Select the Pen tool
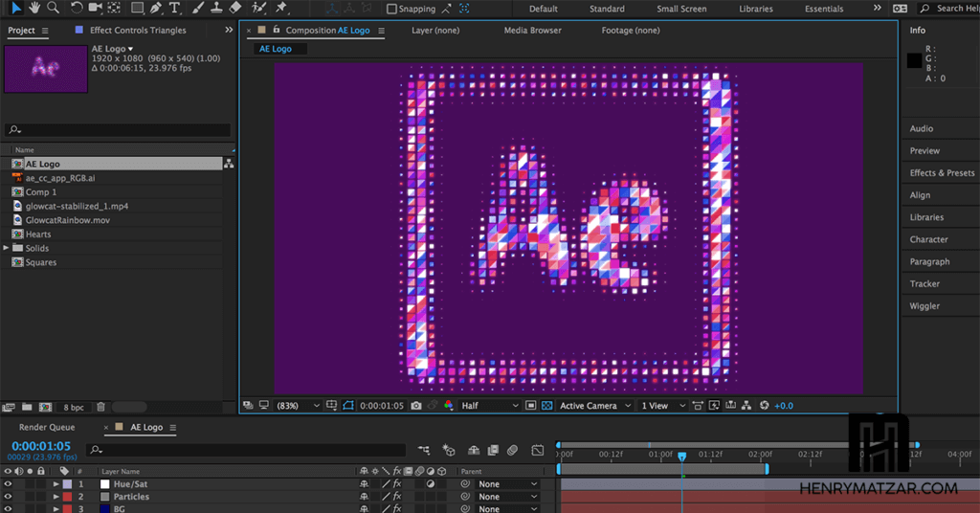This screenshot has height=513, width=980. pyautogui.click(x=156, y=8)
